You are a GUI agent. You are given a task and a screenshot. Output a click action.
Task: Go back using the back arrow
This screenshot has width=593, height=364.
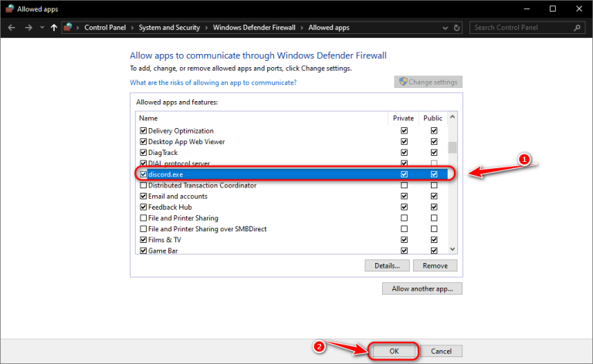coord(12,28)
